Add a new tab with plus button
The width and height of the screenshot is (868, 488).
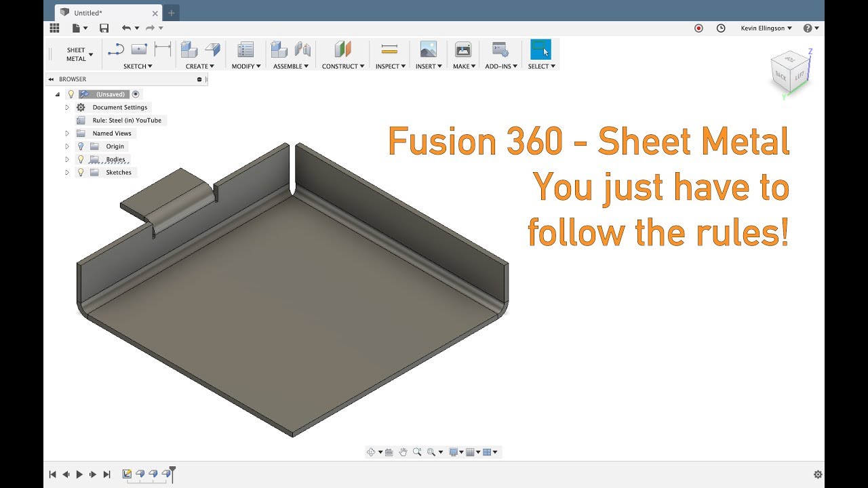point(171,12)
